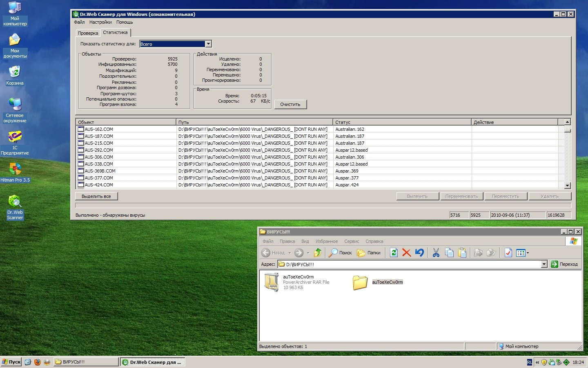The height and width of the screenshot is (368, 588).
Task: Open the Настройки menu in Dr.Web
Action: pyautogui.click(x=100, y=22)
